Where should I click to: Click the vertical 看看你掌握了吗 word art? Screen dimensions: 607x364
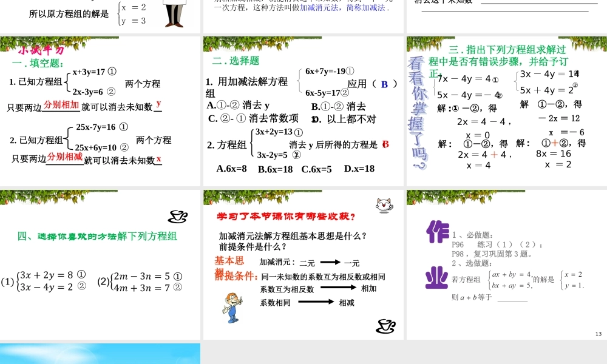tap(418, 113)
